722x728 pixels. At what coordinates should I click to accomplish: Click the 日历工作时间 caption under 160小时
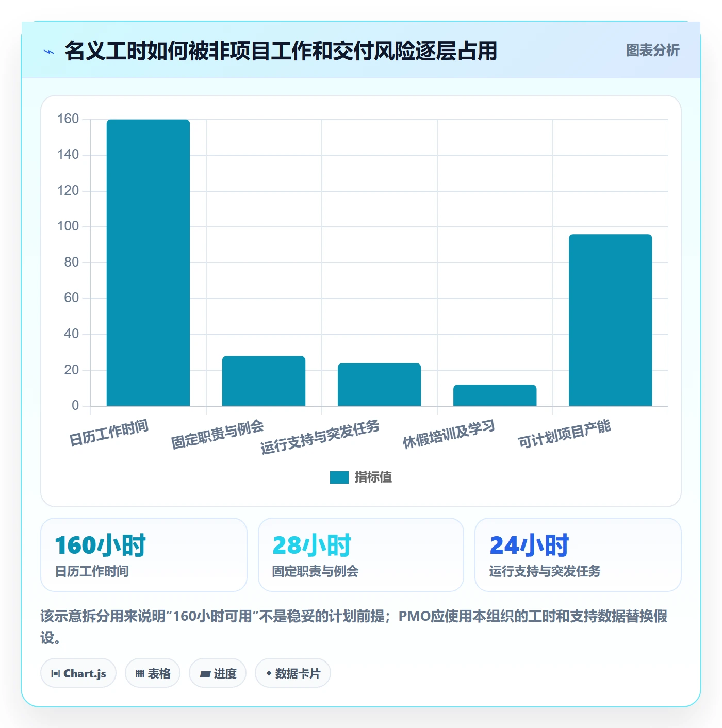tap(92, 571)
